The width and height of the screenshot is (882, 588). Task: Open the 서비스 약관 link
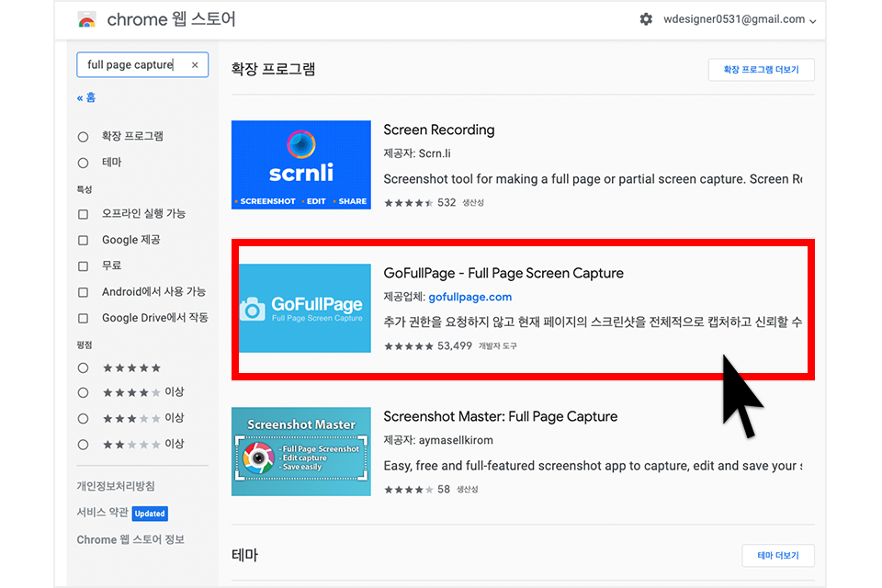click(x=102, y=513)
